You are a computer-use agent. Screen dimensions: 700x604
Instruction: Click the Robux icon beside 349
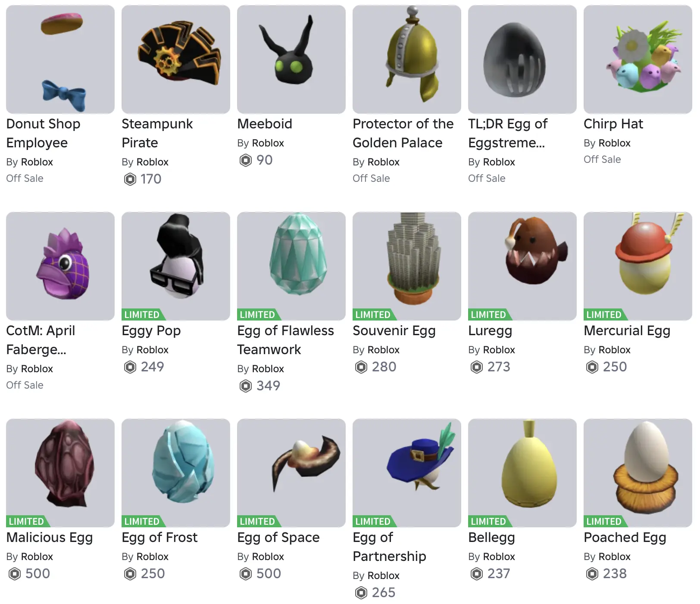(x=246, y=386)
